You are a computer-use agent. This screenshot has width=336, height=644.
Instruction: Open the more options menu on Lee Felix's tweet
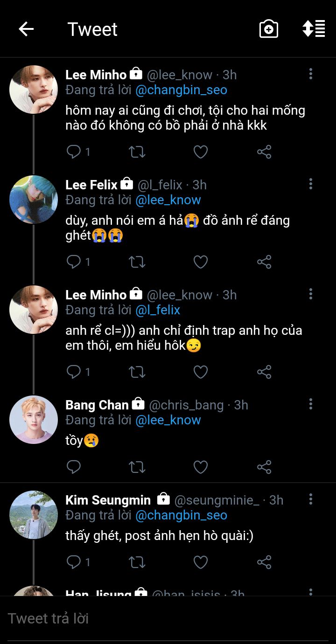pos(311,184)
